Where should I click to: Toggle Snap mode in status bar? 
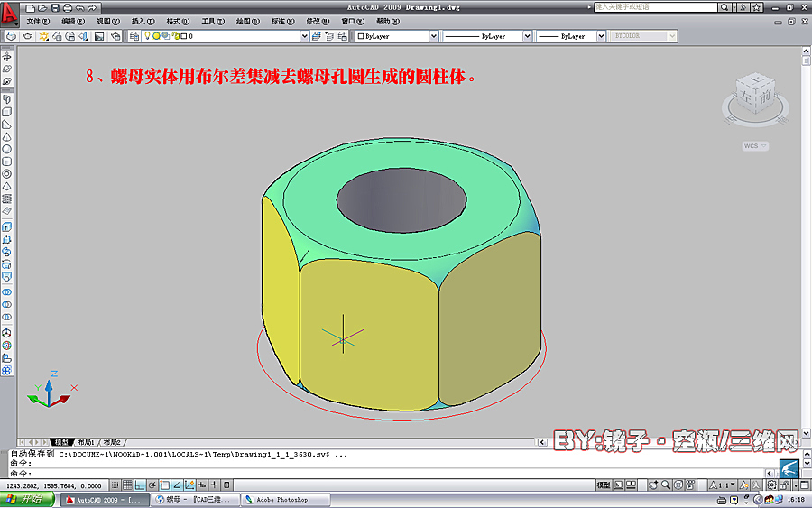point(115,485)
